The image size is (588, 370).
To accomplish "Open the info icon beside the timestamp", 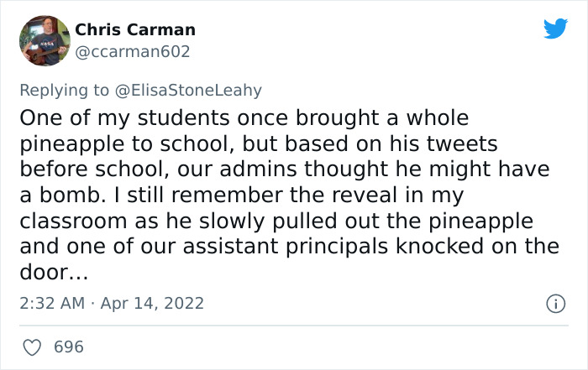I will [x=554, y=303].
